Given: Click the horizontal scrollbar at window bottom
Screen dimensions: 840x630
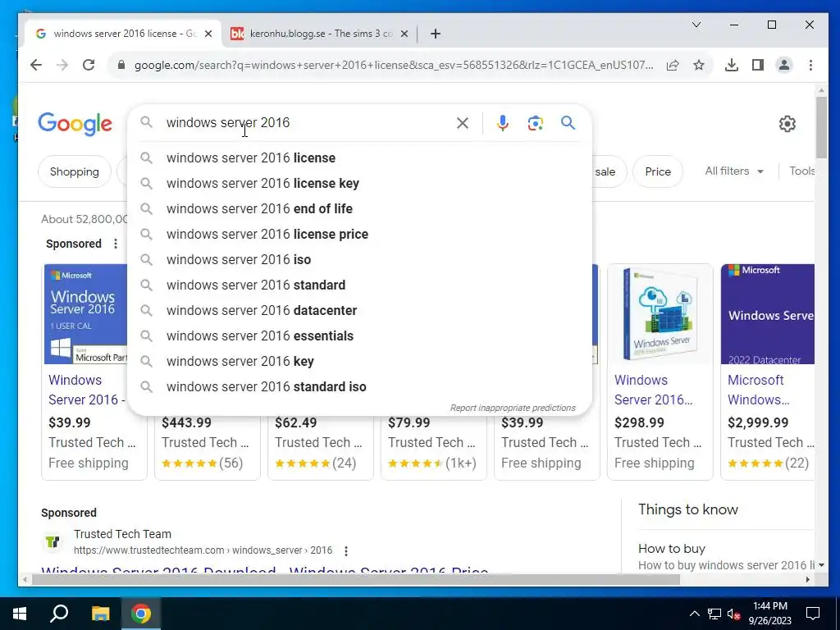Looking at the screenshot, I should pyautogui.click(x=356, y=580).
